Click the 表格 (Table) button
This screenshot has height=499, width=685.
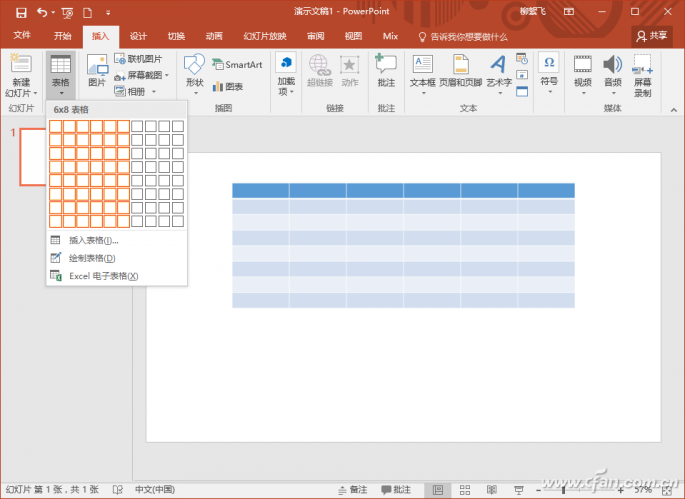tap(61, 75)
